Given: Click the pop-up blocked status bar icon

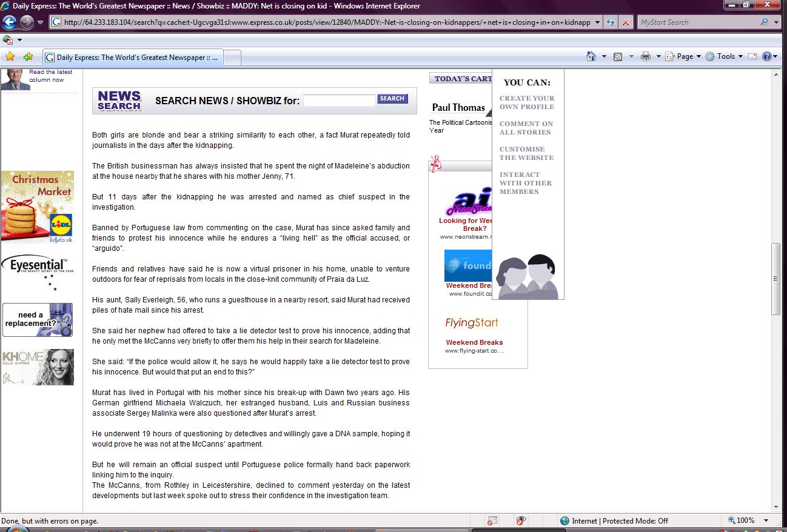Looking at the screenshot, I should tap(492, 520).
